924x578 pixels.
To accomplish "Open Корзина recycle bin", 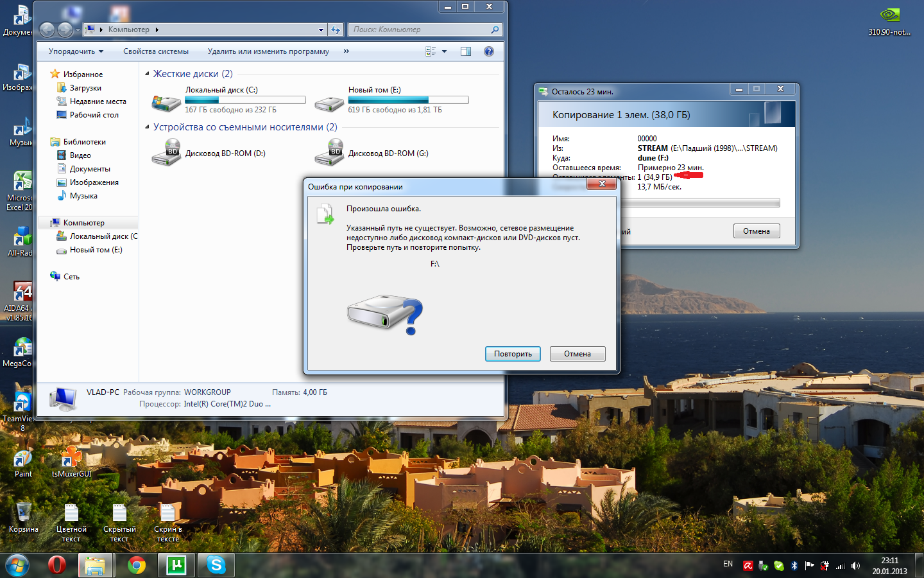I will click(x=24, y=518).
